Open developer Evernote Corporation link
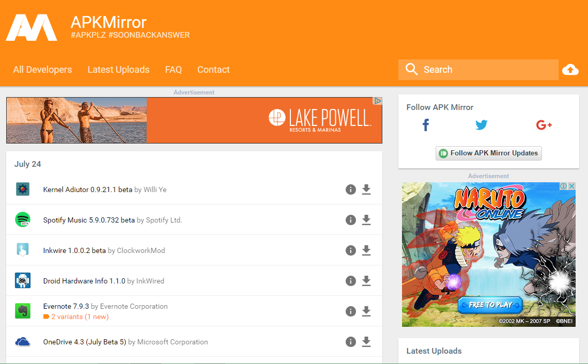Screen dimensions: 588x364 point(134,306)
